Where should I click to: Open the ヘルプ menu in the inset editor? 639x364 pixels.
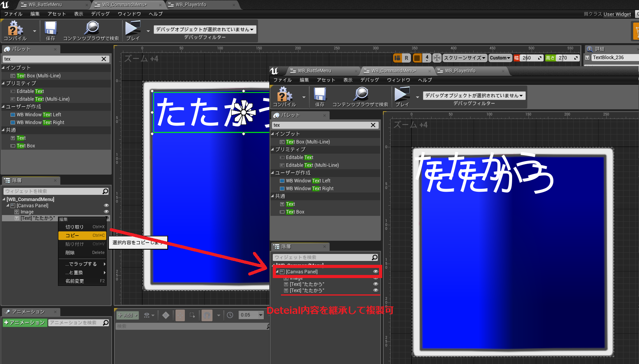coord(425,80)
